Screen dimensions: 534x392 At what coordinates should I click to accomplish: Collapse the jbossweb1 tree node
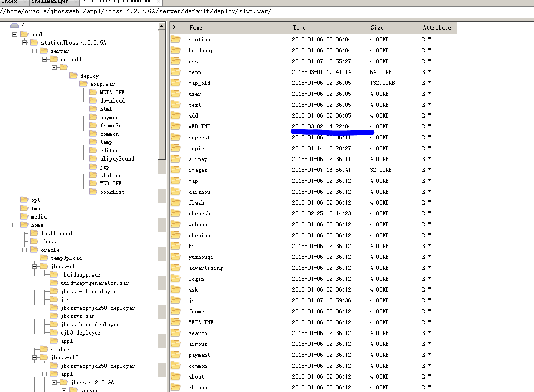[34, 267]
